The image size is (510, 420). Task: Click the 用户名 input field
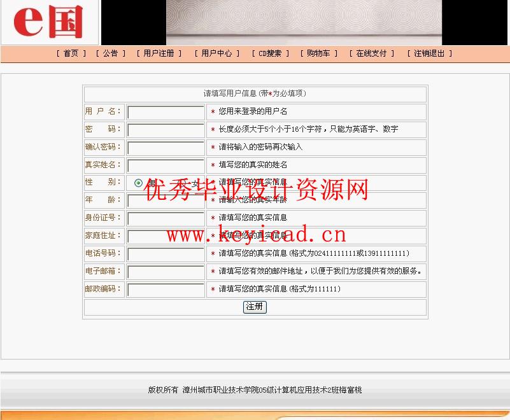pos(166,113)
